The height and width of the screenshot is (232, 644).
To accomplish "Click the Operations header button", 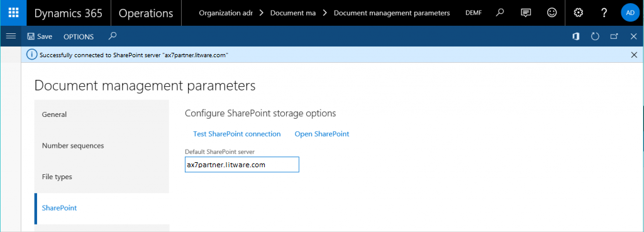I will click(146, 13).
